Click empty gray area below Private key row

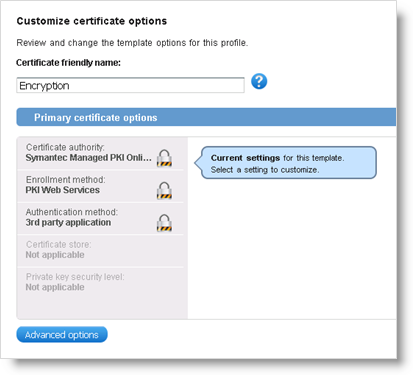click(100, 308)
